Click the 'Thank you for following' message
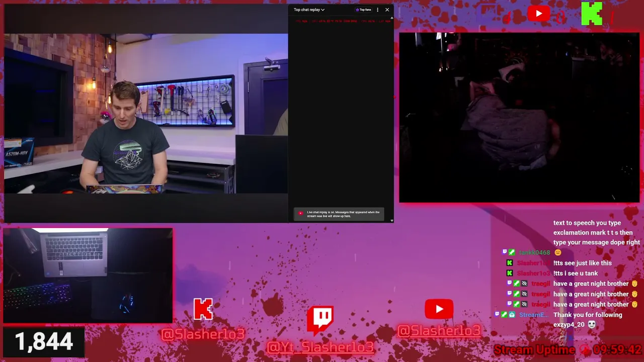This screenshot has height=362, width=644. pos(588,315)
